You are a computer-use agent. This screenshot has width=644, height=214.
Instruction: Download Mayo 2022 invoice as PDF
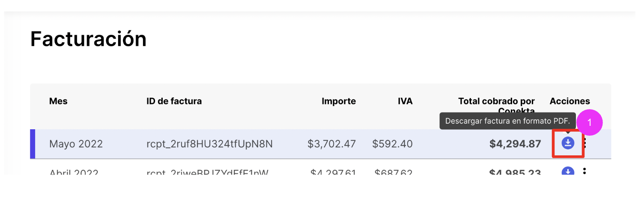tap(568, 143)
